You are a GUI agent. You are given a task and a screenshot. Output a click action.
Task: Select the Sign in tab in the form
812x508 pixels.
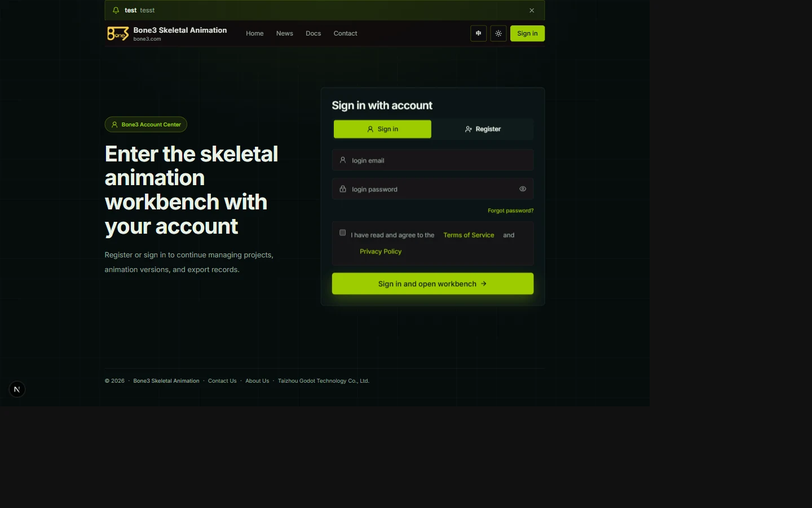click(382, 129)
